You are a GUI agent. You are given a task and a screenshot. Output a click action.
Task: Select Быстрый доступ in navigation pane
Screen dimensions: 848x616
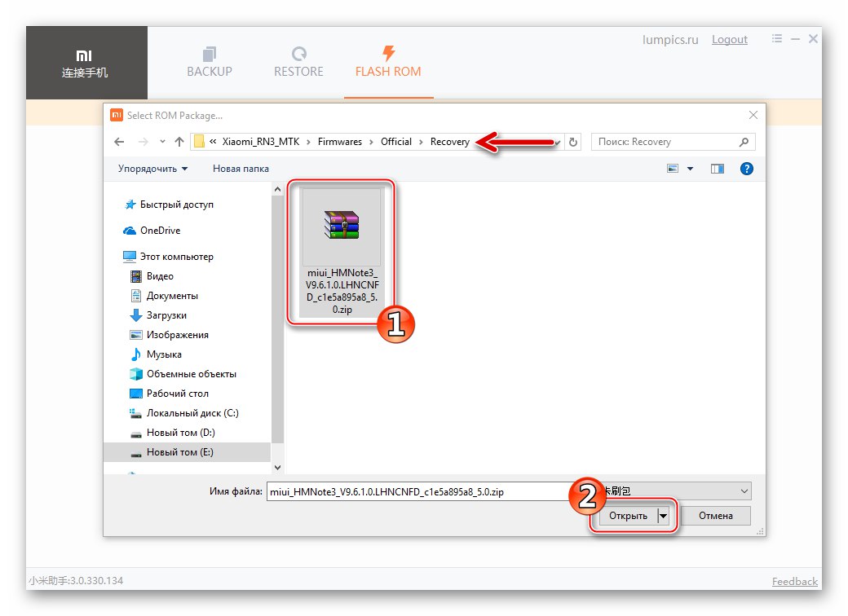pyautogui.click(x=176, y=205)
